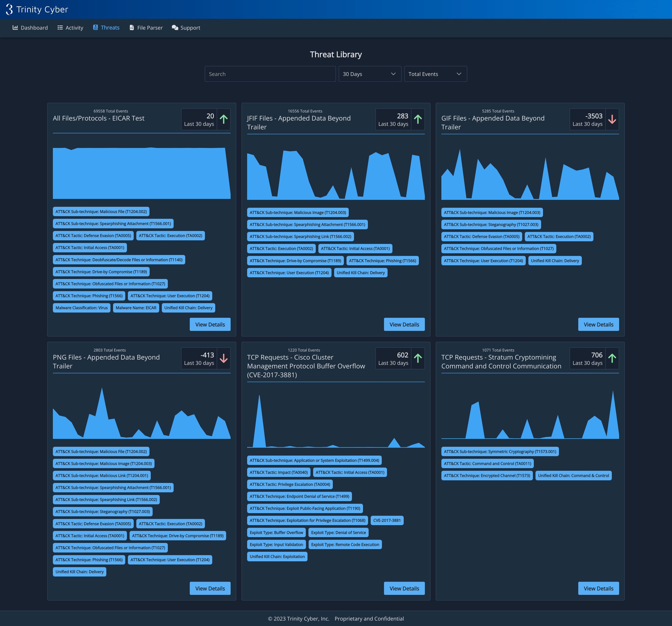
Task: Click the 69558 Total Events label
Action: [x=111, y=111]
